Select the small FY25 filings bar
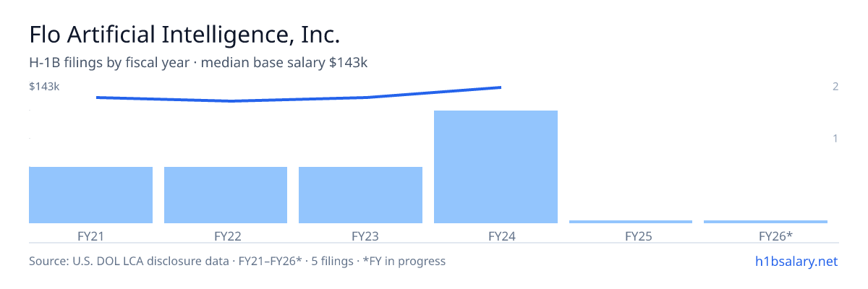Image resolution: width=868 pixels, height=289 pixels. pyautogui.click(x=631, y=222)
